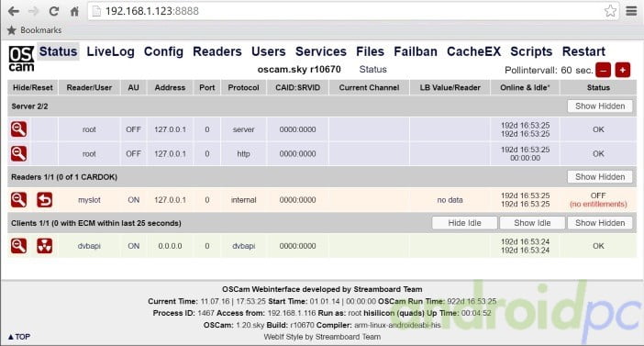Click the myslot reader name
The image size is (644, 346).
(89, 200)
